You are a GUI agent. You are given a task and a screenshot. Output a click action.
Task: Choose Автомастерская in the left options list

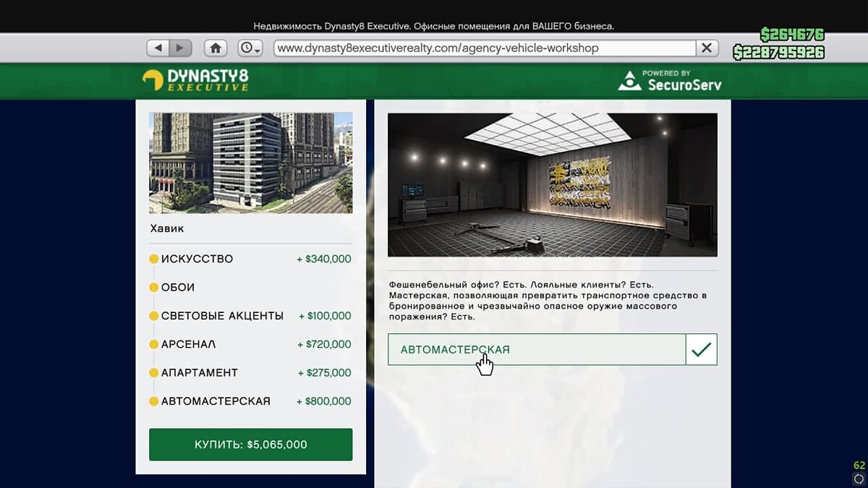[x=216, y=401]
